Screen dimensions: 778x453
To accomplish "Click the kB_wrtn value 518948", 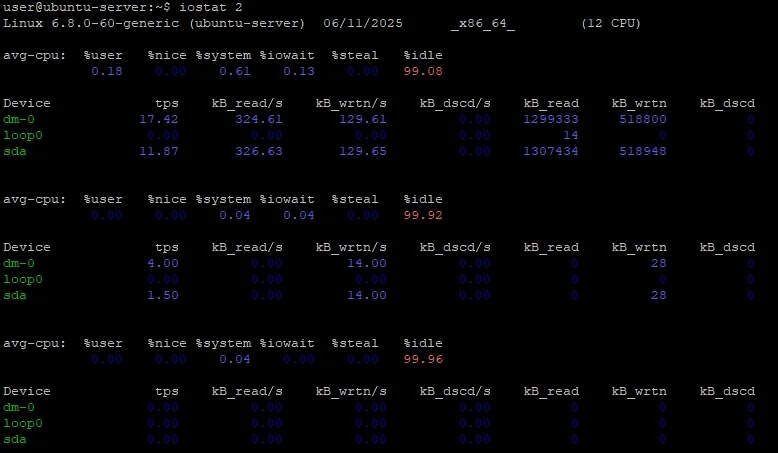I will point(643,151).
